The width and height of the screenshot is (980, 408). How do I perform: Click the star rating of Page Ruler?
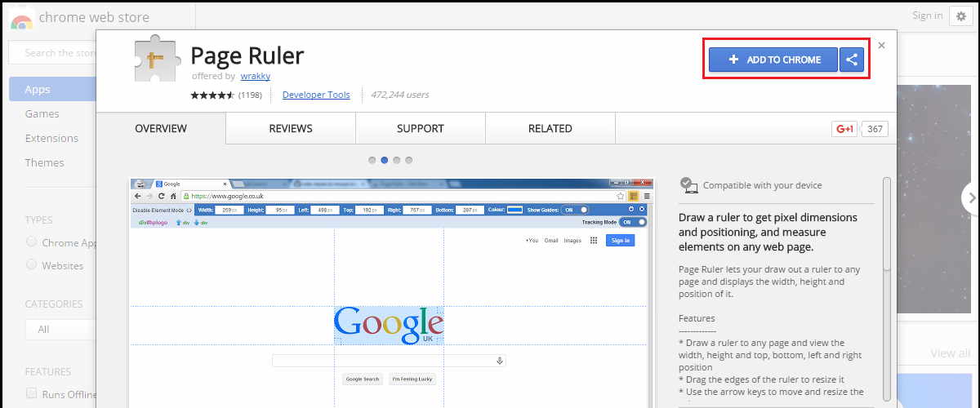[212, 95]
